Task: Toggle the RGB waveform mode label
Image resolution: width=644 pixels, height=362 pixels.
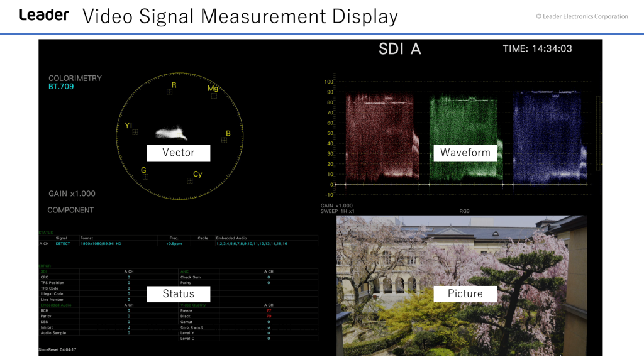Action: point(465,211)
